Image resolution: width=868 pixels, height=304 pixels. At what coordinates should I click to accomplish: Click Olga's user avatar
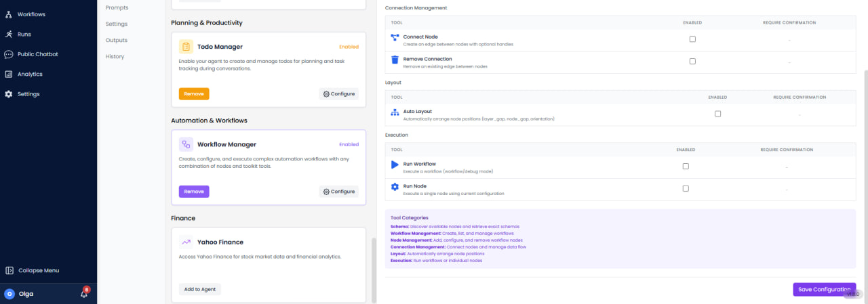9,294
